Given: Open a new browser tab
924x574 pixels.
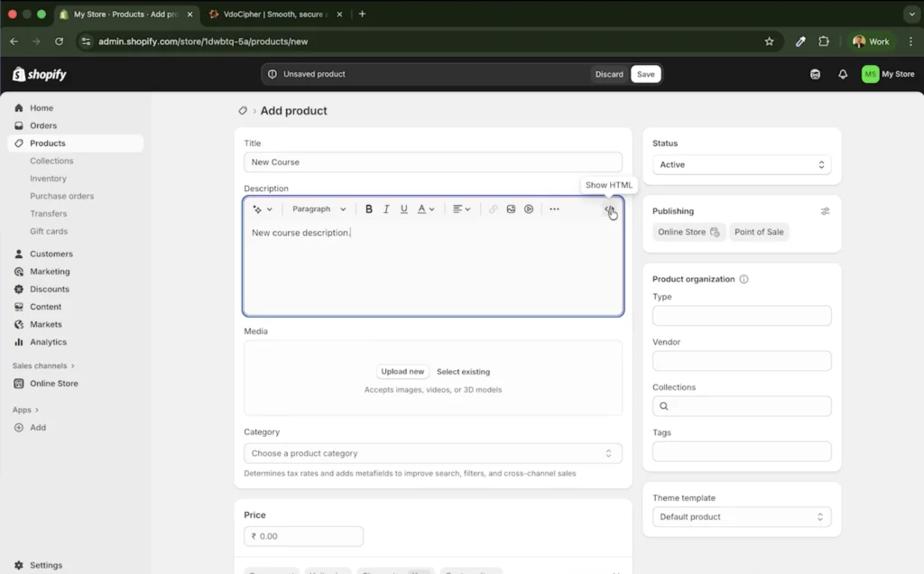Looking at the screenshot, I should click(x=363, y=14).
